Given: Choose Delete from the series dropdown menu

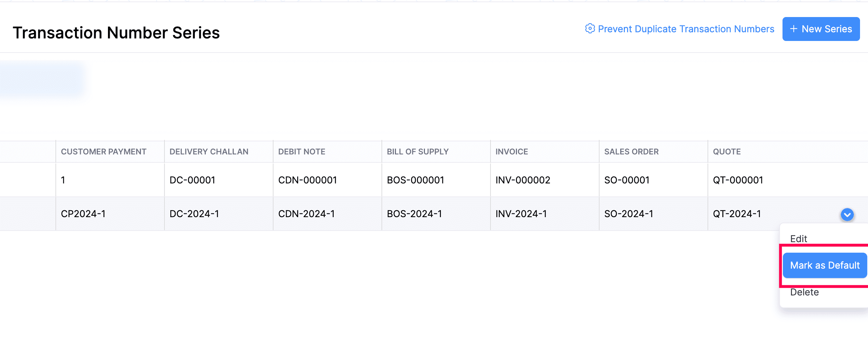Looking at the screenshot, I should 804,292.
